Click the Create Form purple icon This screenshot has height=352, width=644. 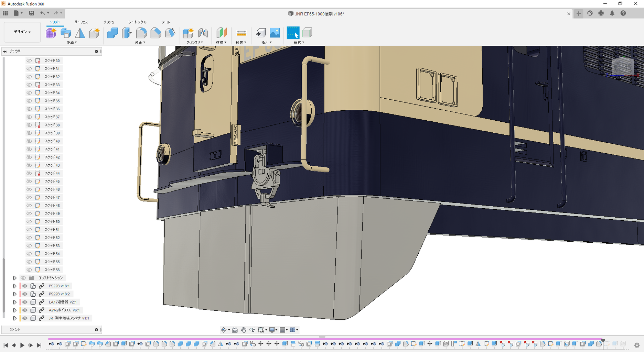(51, 33)
